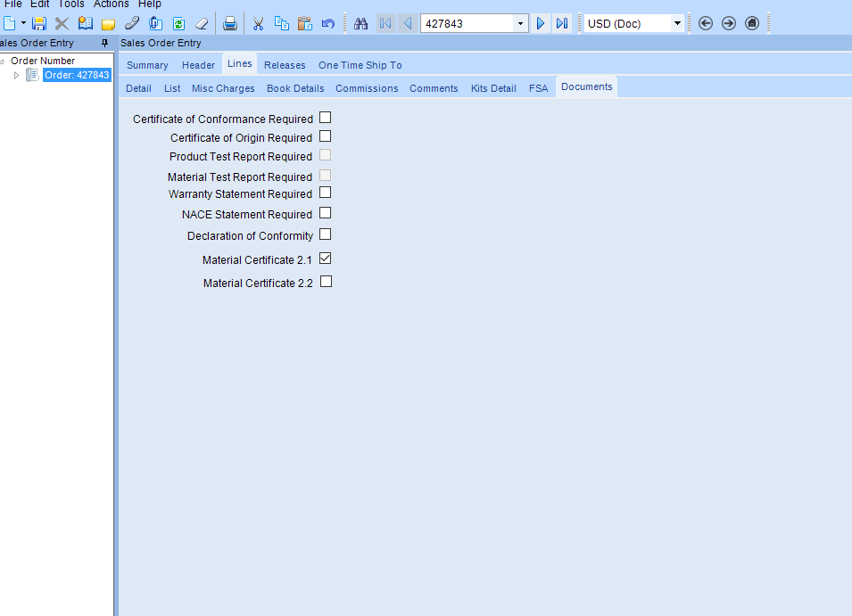Refresh the record with the green arrows icon

(x=178, y=23)
